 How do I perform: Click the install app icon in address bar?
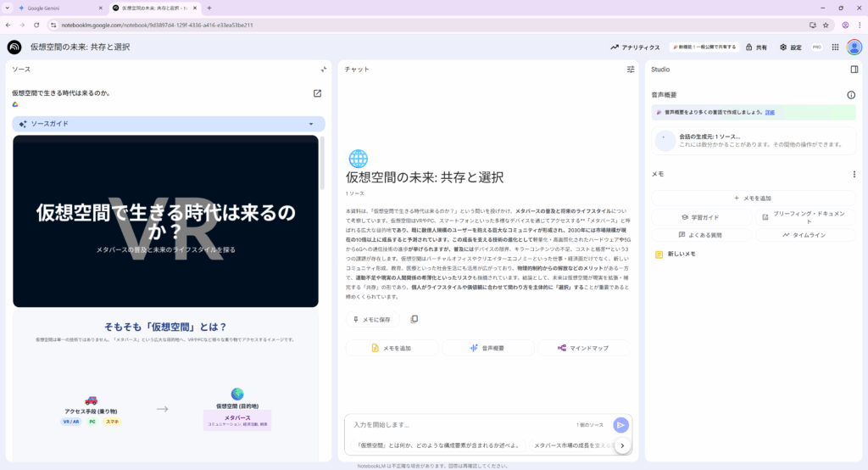click(812, 25)
